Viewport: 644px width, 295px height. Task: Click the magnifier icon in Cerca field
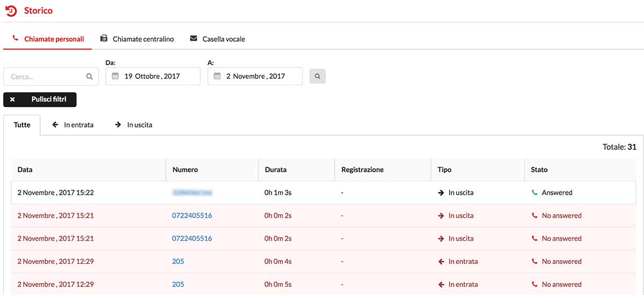click(x=90, y=77)
